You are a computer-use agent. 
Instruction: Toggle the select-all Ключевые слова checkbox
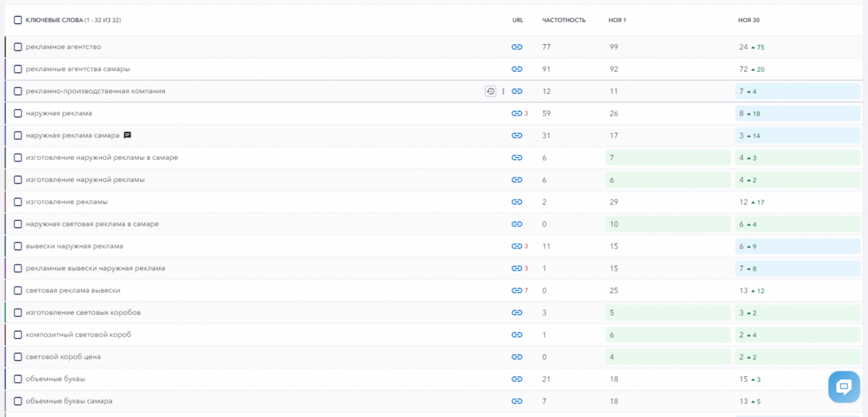point(18,20)
